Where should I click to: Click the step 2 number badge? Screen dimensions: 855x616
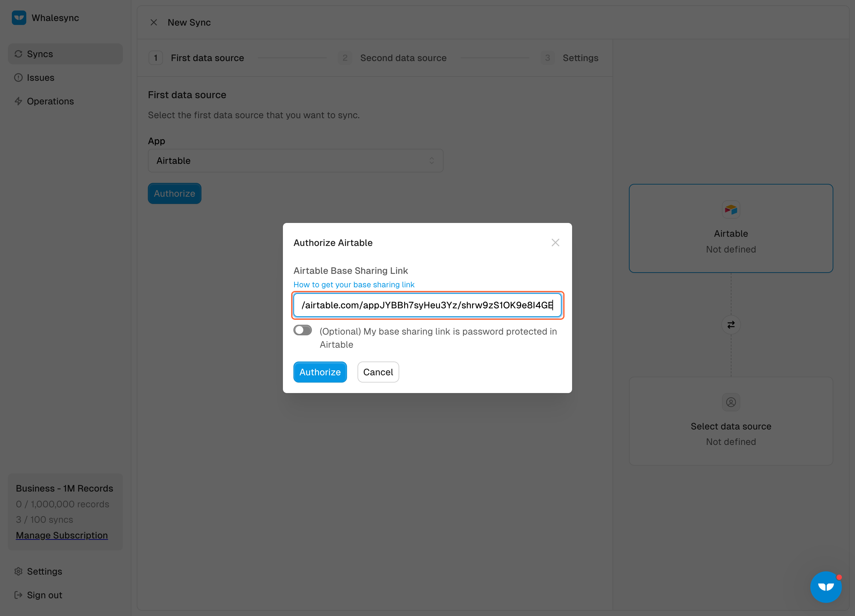[345, 58]
